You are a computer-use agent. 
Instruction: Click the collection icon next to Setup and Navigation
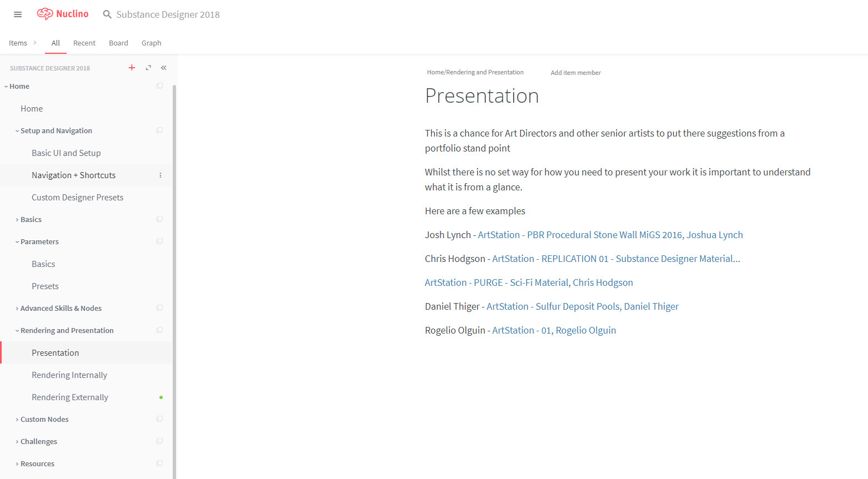(159, 130)
